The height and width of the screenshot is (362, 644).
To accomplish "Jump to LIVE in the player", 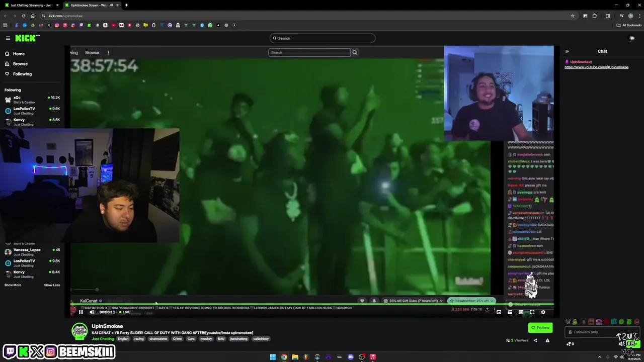I will tap(125, 312).
